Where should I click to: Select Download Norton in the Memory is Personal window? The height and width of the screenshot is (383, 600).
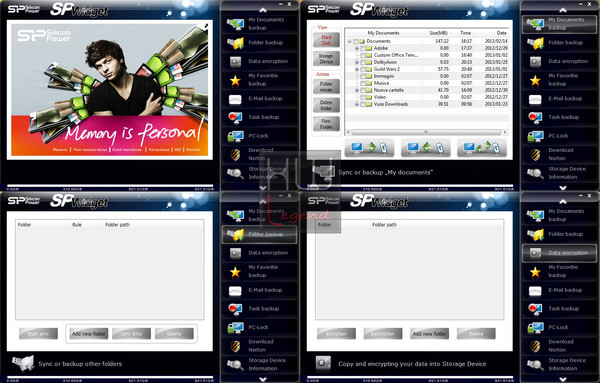tap(260, 154)
